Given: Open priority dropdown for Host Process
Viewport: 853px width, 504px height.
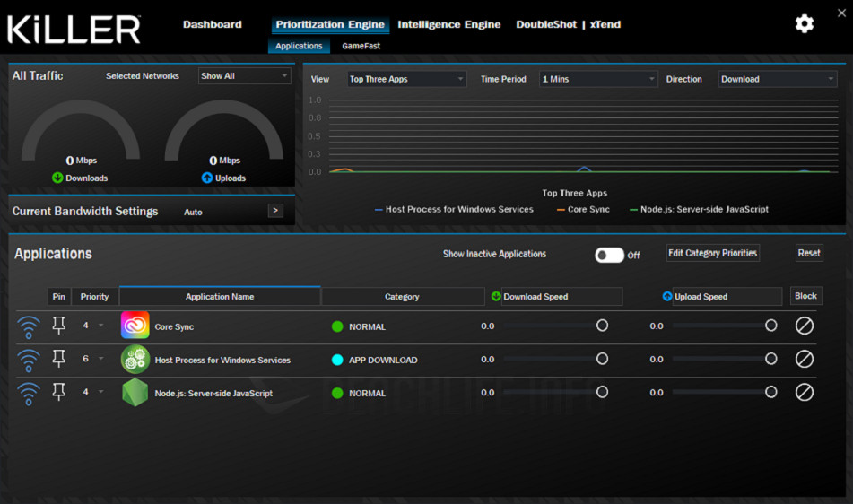Looking at the screenshot, I should click(101, 359).
